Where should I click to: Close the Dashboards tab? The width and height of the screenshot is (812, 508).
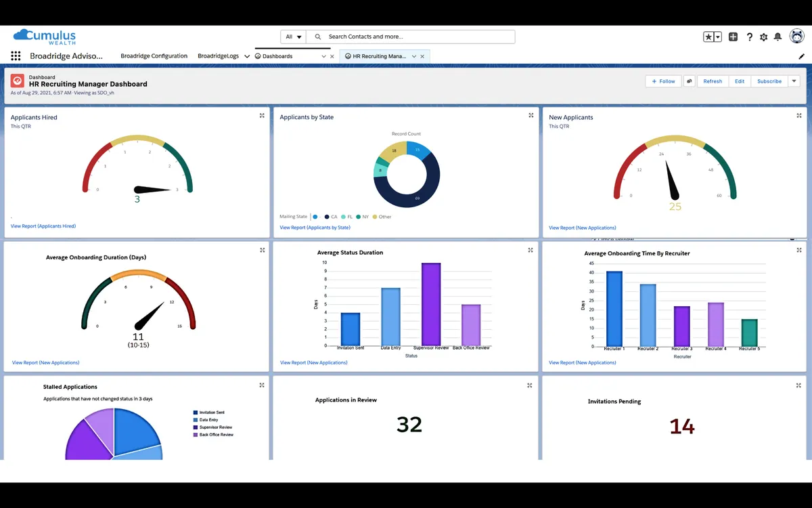tap(332, 56)
